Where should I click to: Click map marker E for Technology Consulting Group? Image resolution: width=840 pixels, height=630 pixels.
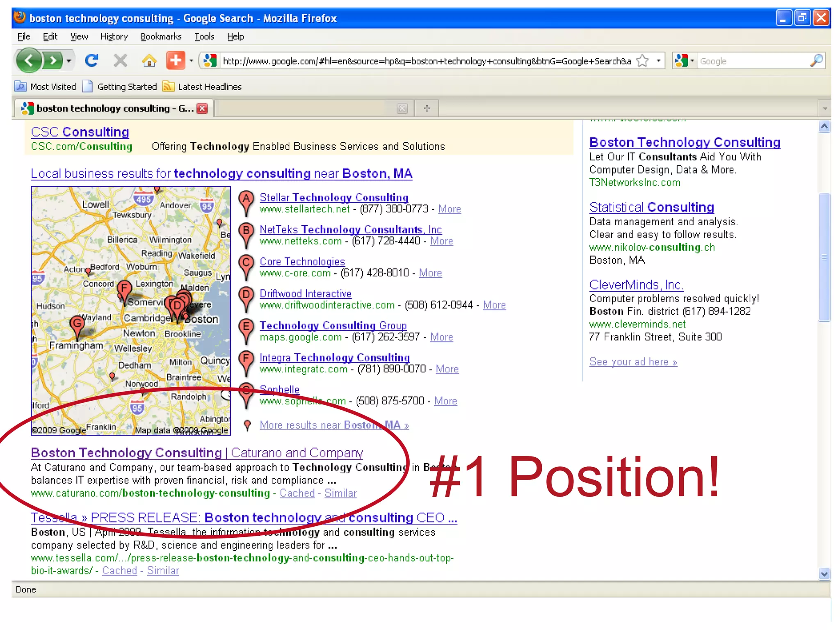click(x=246, y=331)
